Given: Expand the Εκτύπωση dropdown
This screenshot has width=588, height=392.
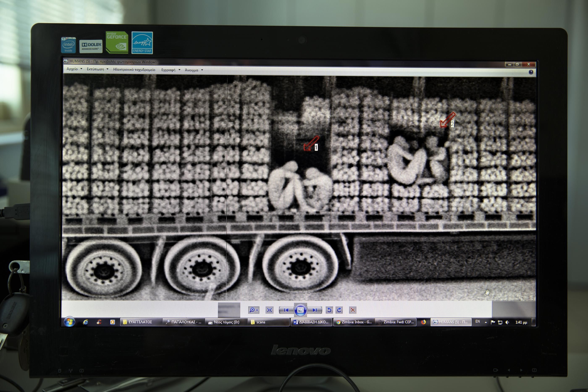Looking at the screenshot, I should pyautogui.click(x=107, y=69).
